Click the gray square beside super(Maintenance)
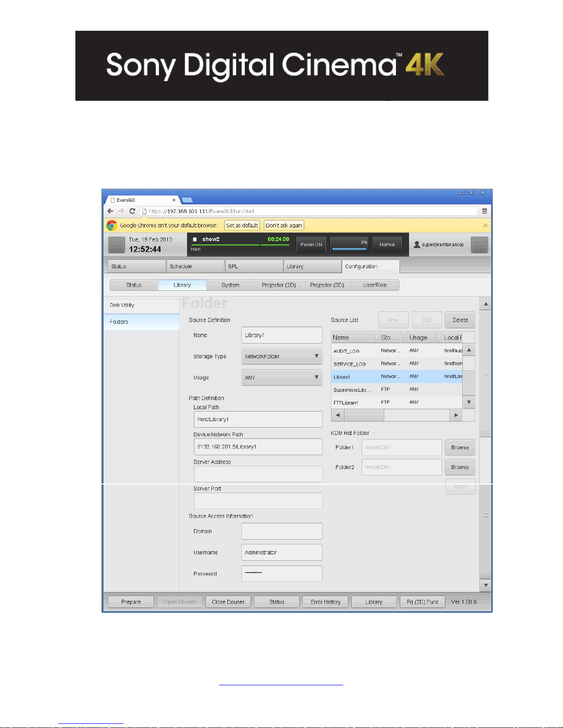Image resolution: width=563 pixels, height=728 pixels. pyautogui.click(x=479, y=244)
